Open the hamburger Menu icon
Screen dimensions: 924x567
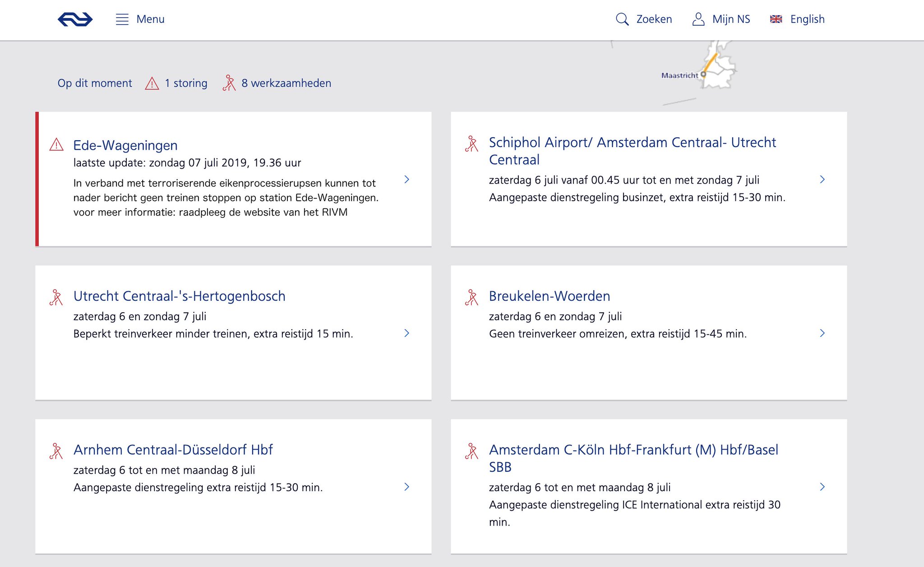(x=122, y=19)
